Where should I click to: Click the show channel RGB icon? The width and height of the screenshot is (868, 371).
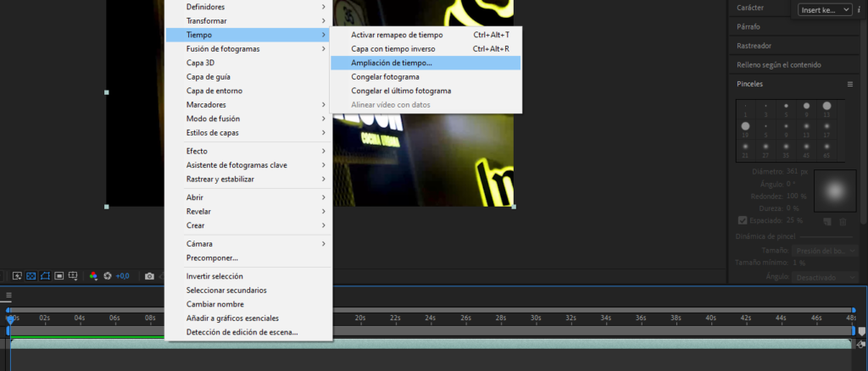[94, 275]
